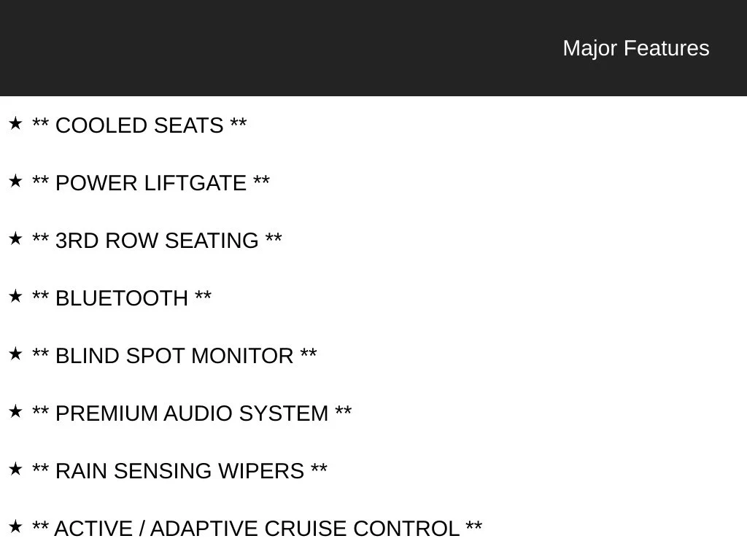Select the POWER LIFTGATE feature text

pyautogui.click(x=151, y=183)
